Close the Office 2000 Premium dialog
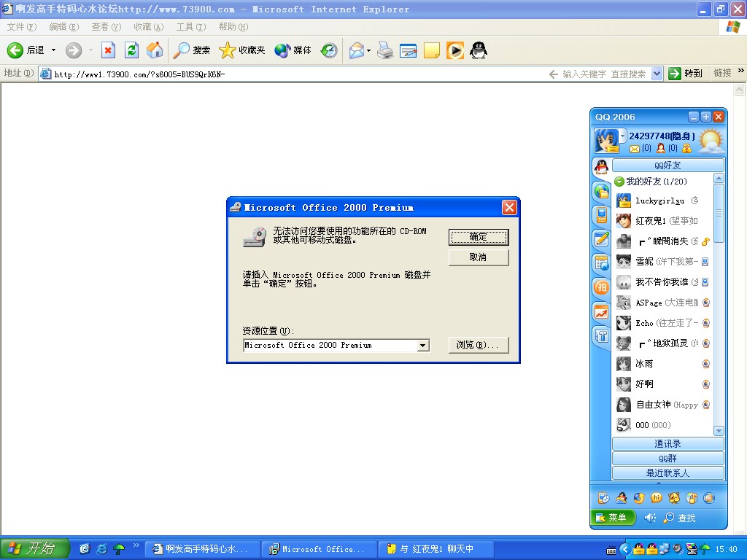The height and width of the screenshot is (560, 747). (509, 208)
